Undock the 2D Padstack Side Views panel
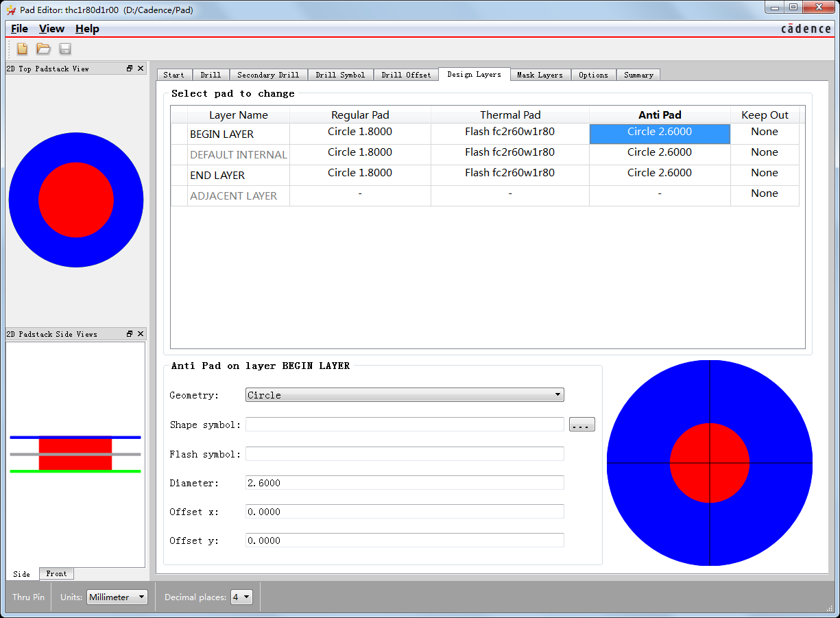The height and width of the screenshot is (618, 840). 130,334
